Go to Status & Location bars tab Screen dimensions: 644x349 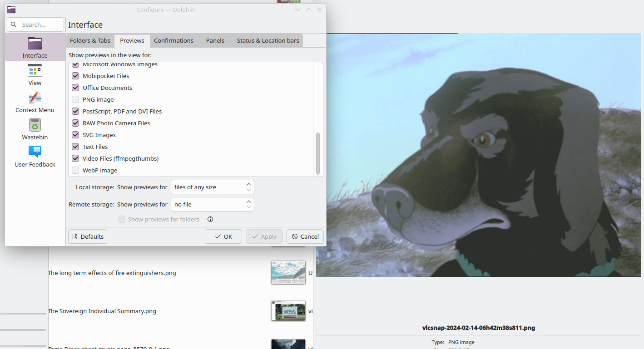click(268, 40)
